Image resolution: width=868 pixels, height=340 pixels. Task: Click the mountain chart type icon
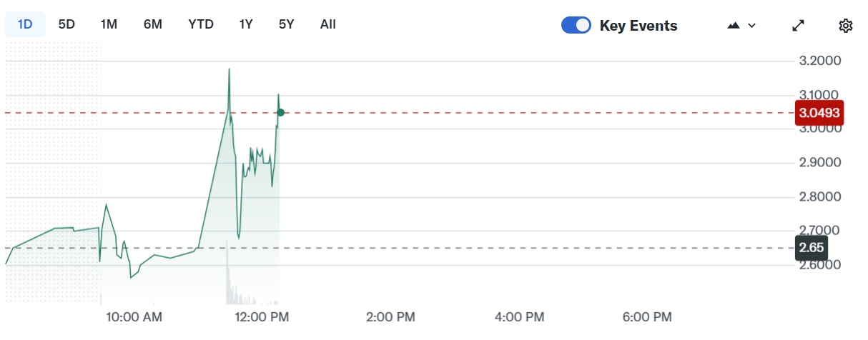(734, 26)
